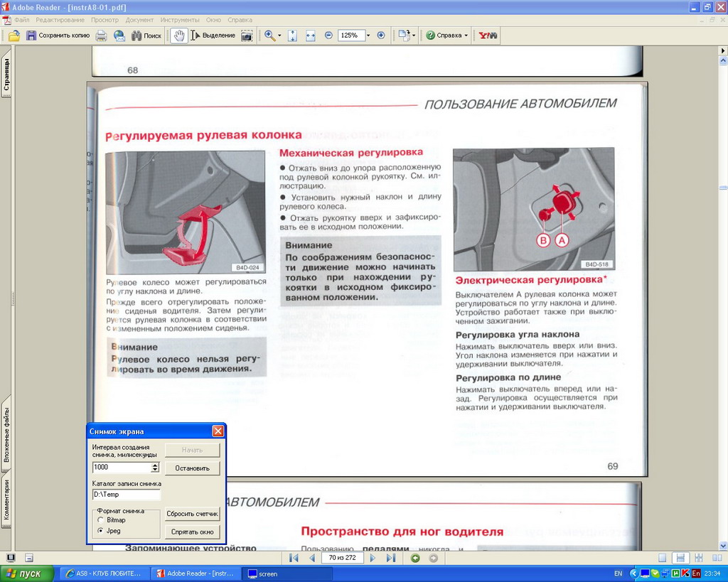Click the printer icon in toolbar
Viewport: 728px width, 582px height.
pyautogui.click(x=102, y=36)
